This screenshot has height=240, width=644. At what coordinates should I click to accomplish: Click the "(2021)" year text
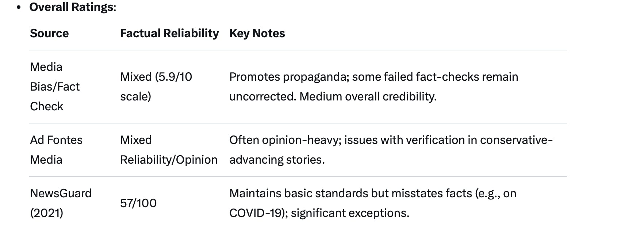pyautogui.click(x=47, y=213)
